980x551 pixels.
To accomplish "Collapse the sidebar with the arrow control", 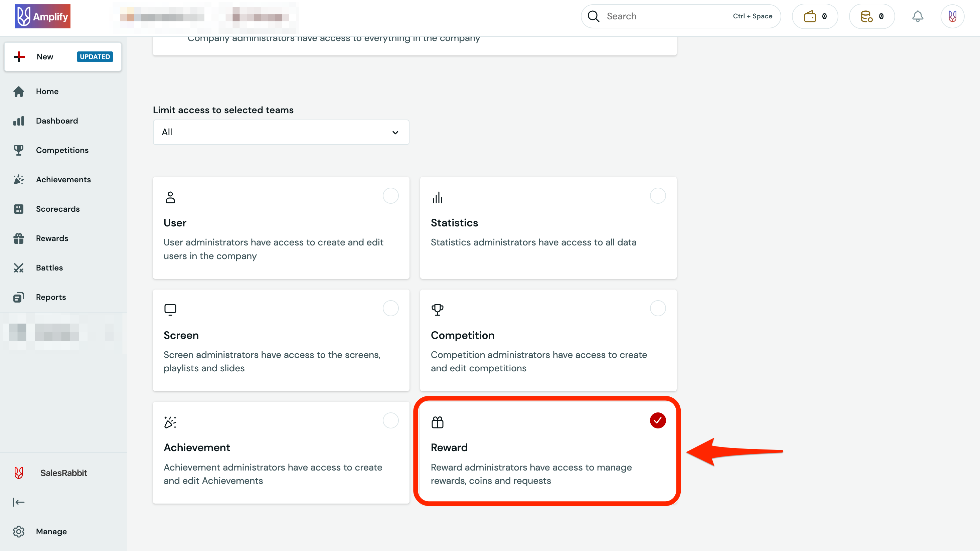I will (x=19, y=502).
